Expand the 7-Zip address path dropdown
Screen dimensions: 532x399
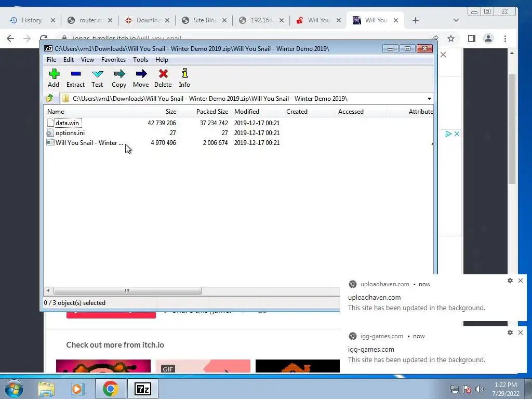(x=429, y=98)
